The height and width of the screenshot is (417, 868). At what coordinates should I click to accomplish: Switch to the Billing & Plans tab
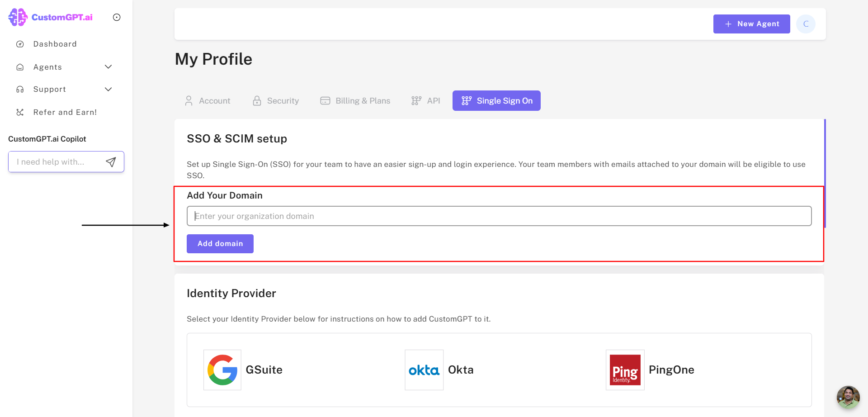(355, 101)
